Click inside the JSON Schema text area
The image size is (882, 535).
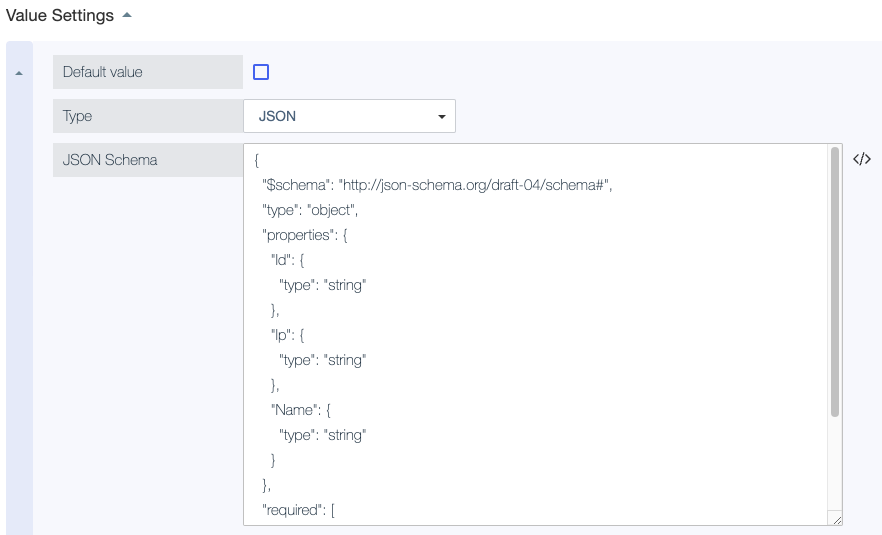(536, 335)
